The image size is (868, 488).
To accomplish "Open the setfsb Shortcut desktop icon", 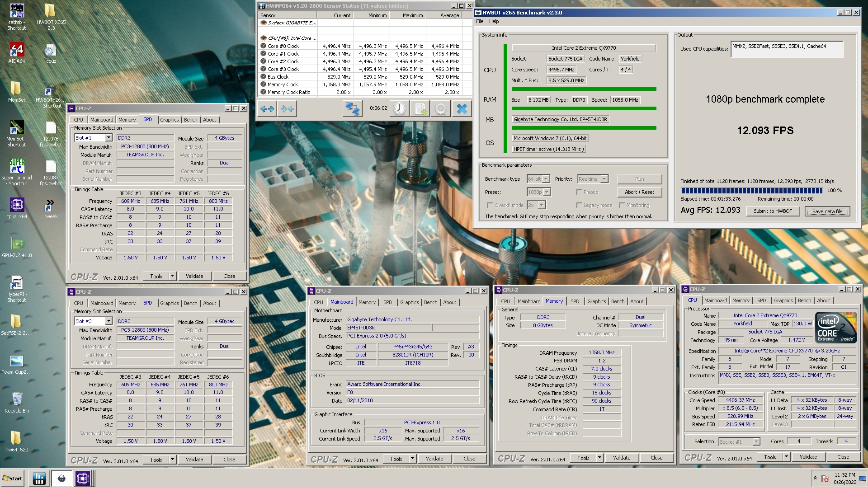I will point(17,17).
